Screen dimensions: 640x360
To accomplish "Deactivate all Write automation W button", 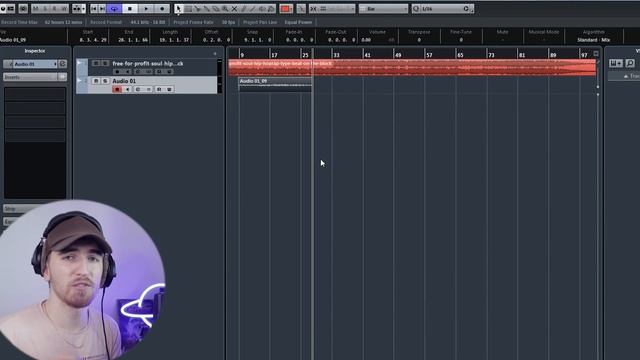I will [x=64, y=9].
